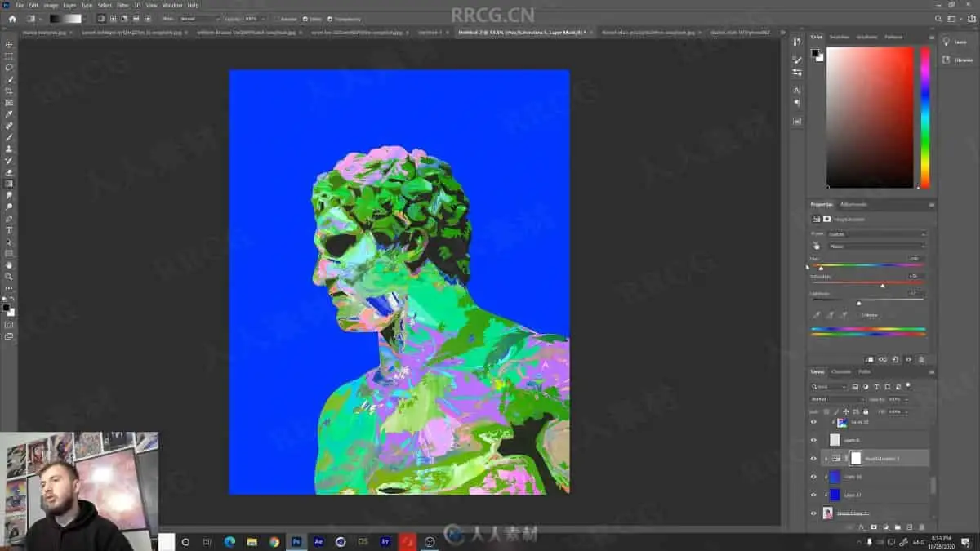
Task: Select the Move tool
Action: tap(9, 44)
